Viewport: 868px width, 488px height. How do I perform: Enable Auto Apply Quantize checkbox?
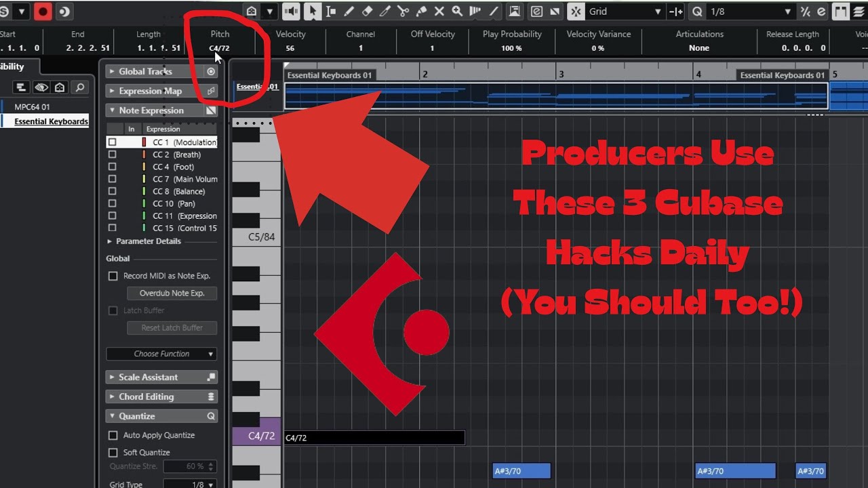click(x=113, y=435)
